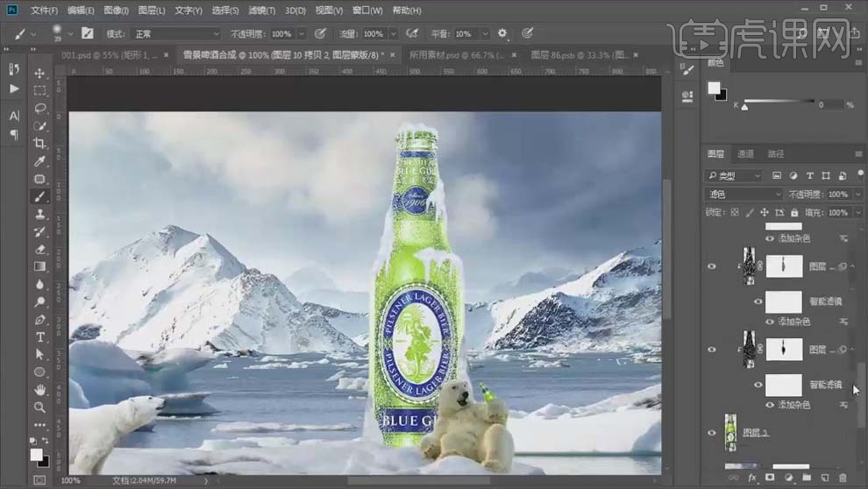Pick the Crop tool
Screen dimensions: 868x489
[40, 143]
